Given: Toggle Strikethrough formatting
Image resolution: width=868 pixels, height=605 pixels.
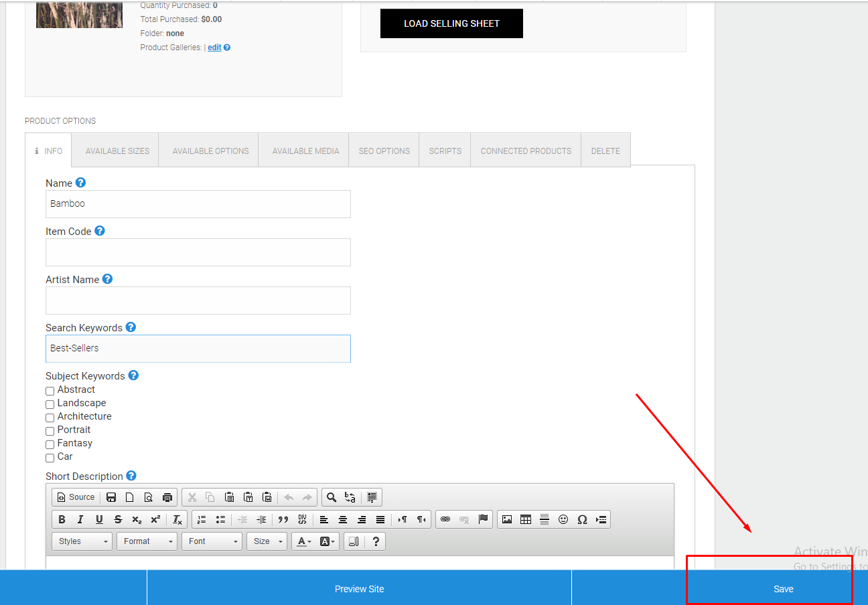Looking at the screenshot, I should pyautogui.click(x=118, y=519).
